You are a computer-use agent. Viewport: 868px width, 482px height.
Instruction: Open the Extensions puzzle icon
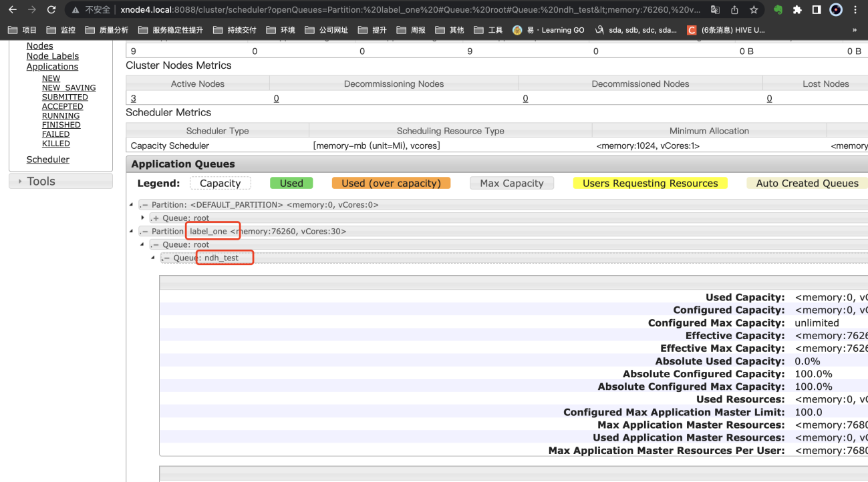pos(797,10)
